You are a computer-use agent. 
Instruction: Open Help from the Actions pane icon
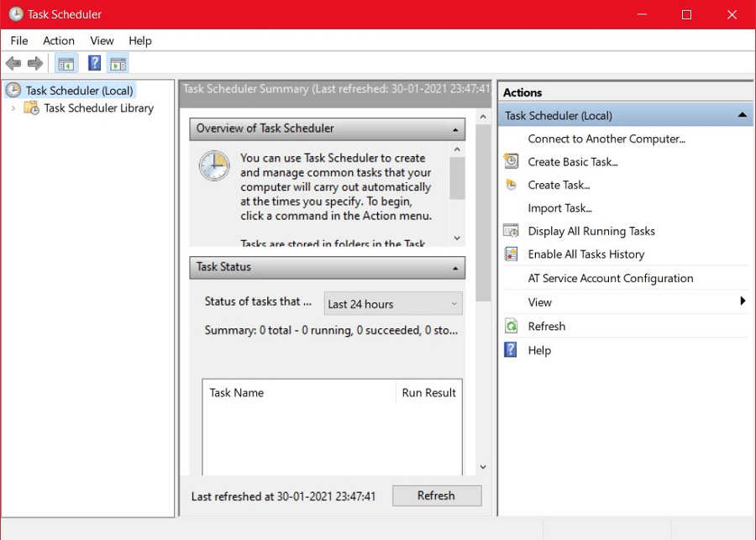click(x=510, y=350)
